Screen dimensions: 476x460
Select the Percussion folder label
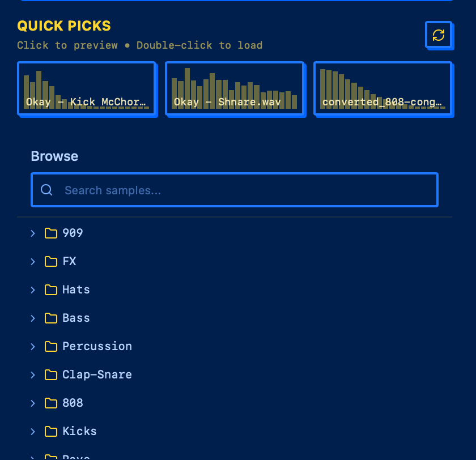click(x=97, y=347)
